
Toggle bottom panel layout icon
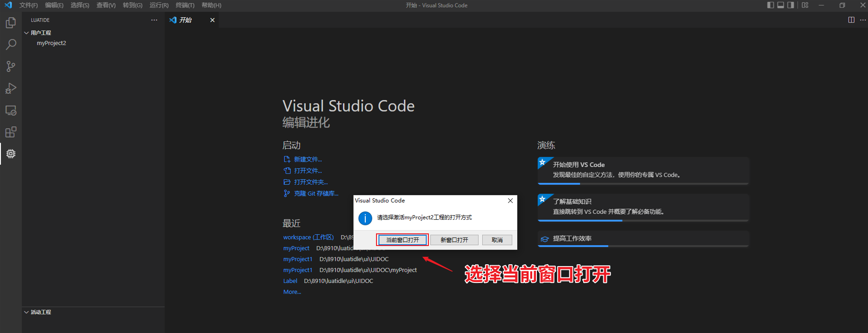click(x=781, y=5)
